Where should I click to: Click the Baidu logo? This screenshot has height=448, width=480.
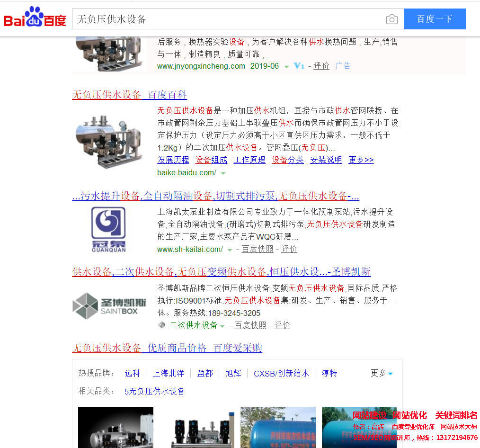(x=35, y=18)
